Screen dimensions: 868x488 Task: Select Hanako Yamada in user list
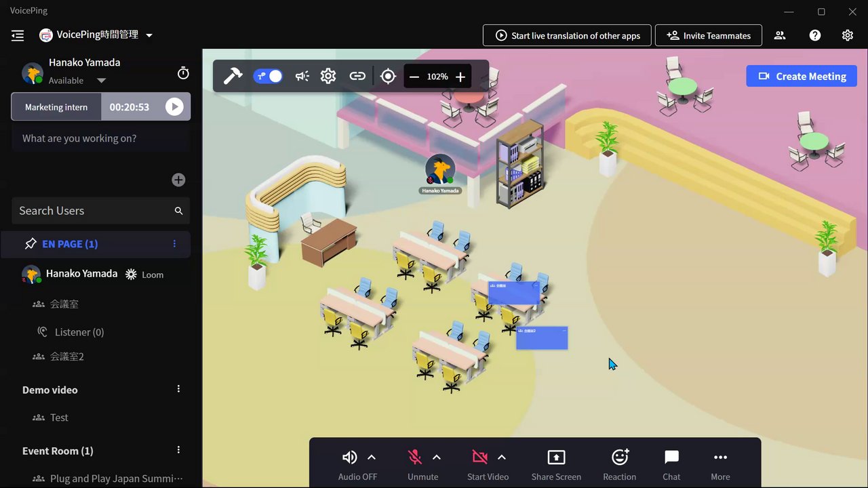(81, 274)
